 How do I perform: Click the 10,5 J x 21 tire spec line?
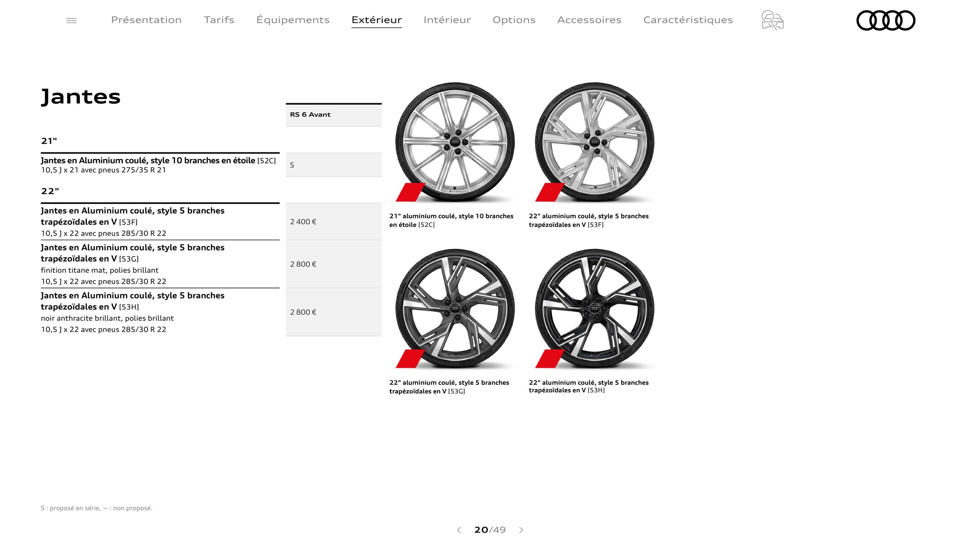(x=103, y=170)
